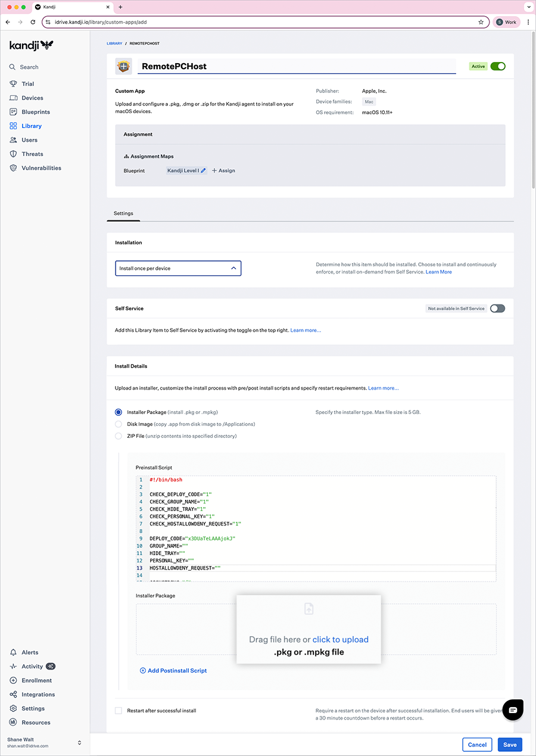Expand the Shane Walt account switcher
The width and height of the screenshot is (536, 756).
coord(79,742)
